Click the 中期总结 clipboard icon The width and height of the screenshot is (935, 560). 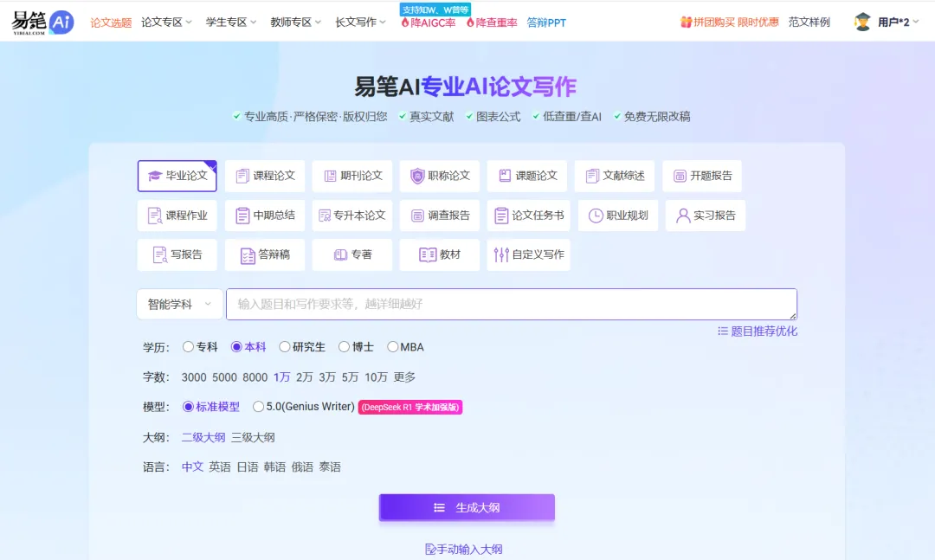pos(242,216)
